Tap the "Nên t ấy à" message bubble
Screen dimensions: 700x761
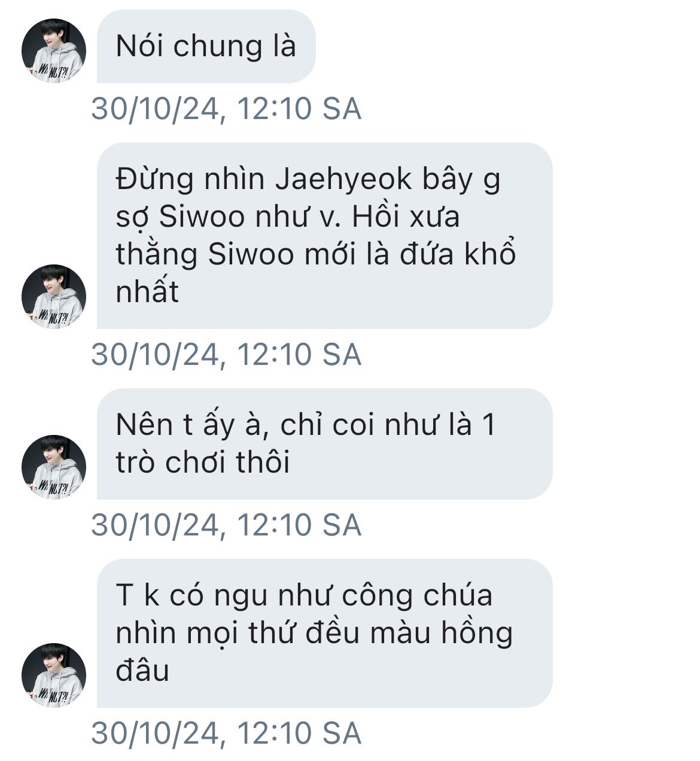(324, 444)
